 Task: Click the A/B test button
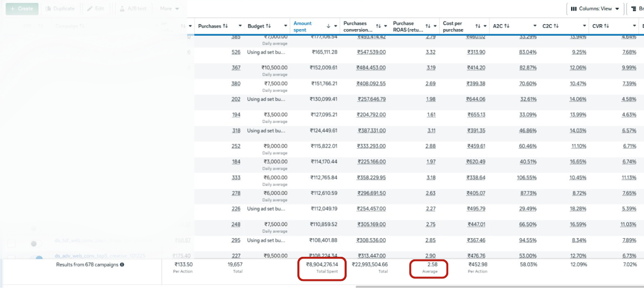134,9
